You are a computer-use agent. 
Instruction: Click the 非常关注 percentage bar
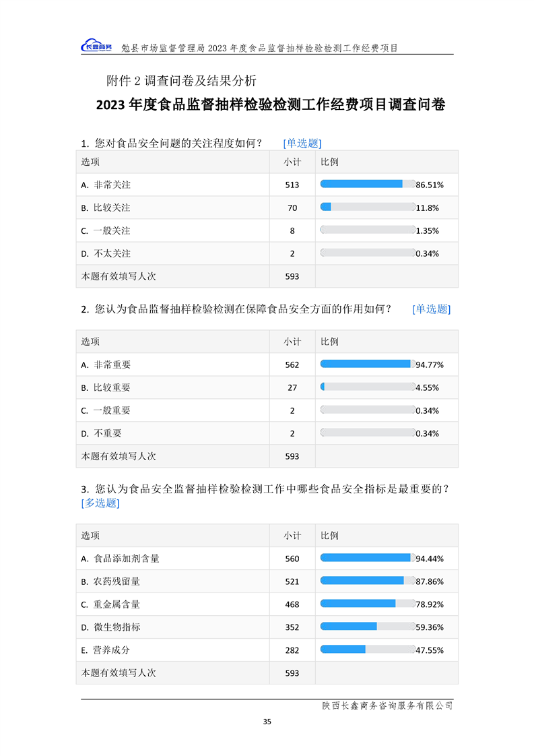[x=368, y=184]
